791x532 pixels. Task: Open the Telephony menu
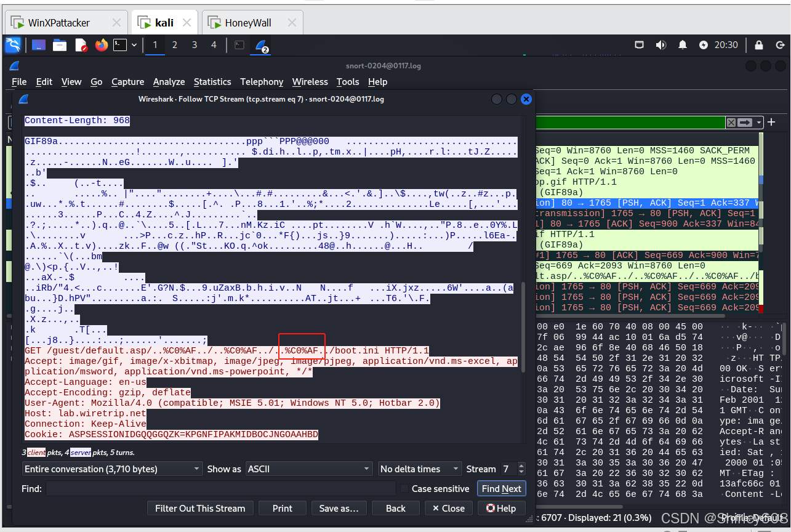[x=262, y=81]
